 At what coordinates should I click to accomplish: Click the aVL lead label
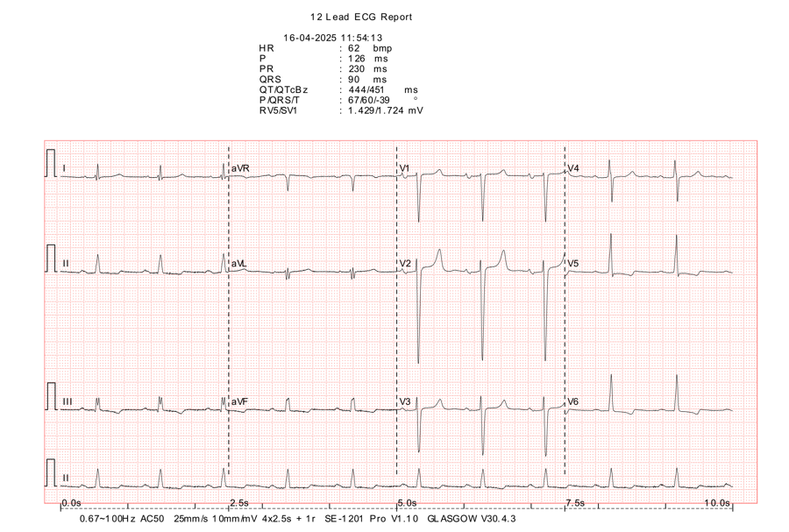click(239, 263)
